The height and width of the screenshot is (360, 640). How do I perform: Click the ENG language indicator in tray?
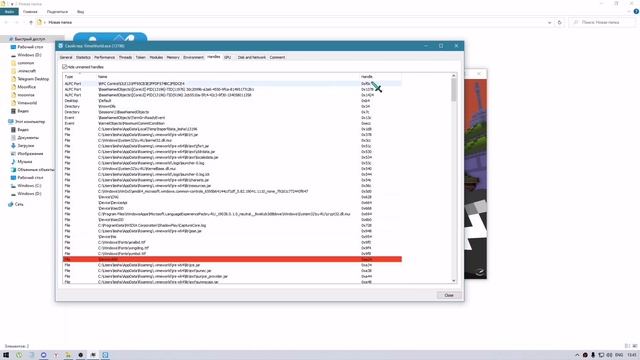(619, 355)
